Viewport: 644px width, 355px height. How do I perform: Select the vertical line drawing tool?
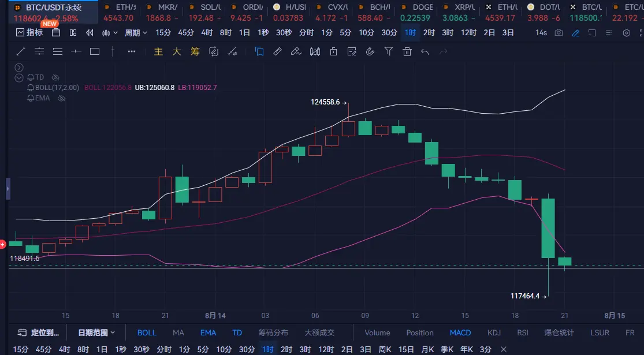click(x=113, y=51)
